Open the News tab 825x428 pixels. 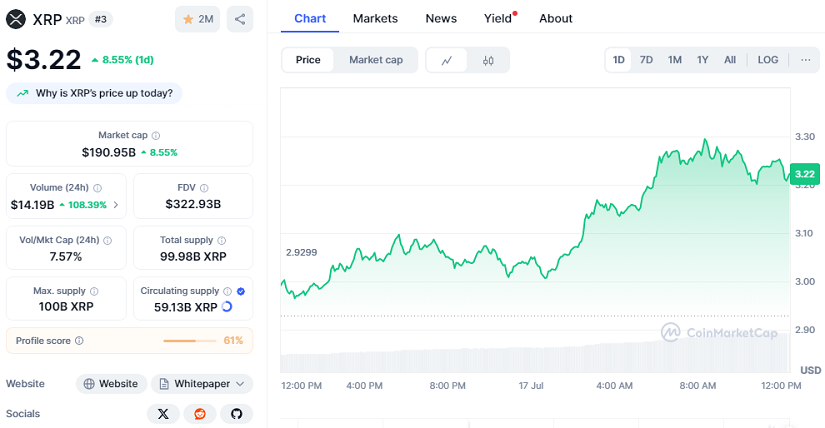pyautogui.click(x=441, y=18)
